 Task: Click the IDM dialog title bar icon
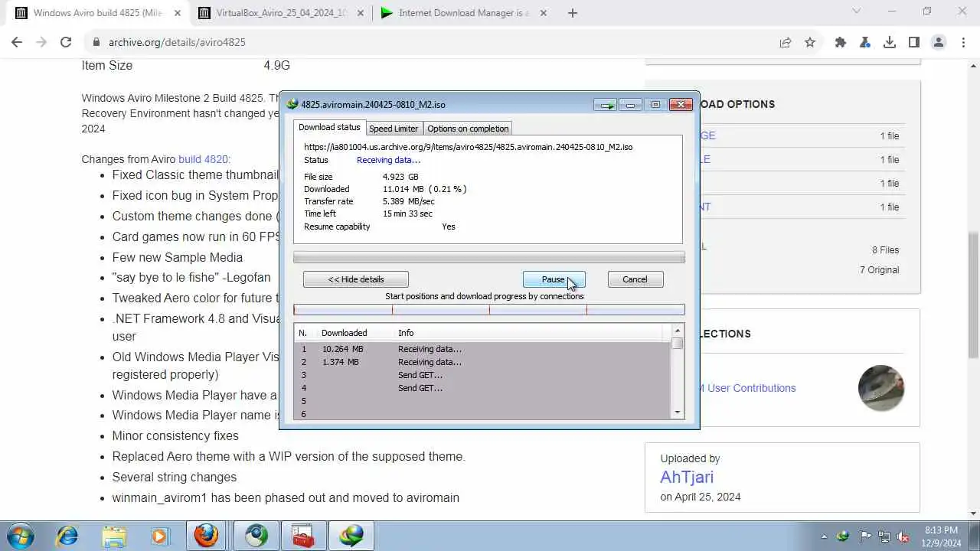292,104
